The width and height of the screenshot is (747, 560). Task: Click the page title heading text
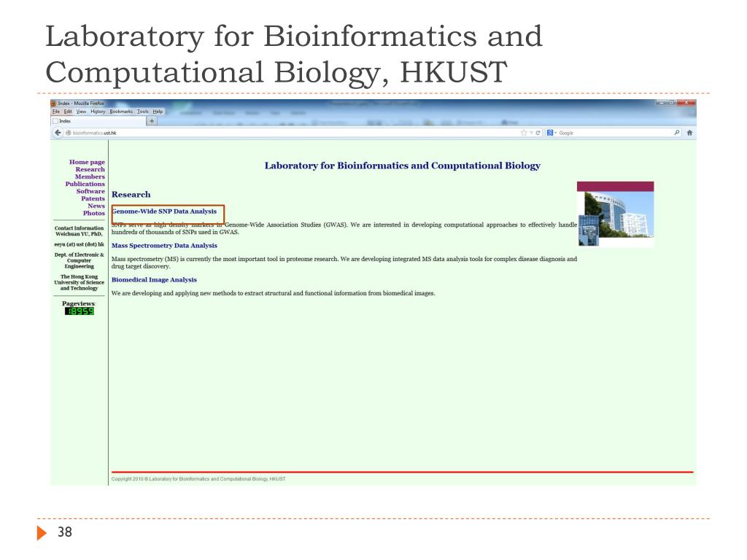tap(403, 166)
